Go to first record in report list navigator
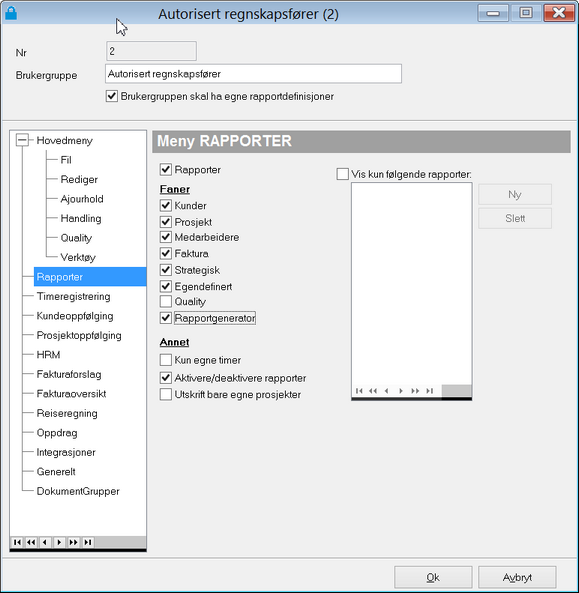The image size is (579, 593). click(359, 391)
